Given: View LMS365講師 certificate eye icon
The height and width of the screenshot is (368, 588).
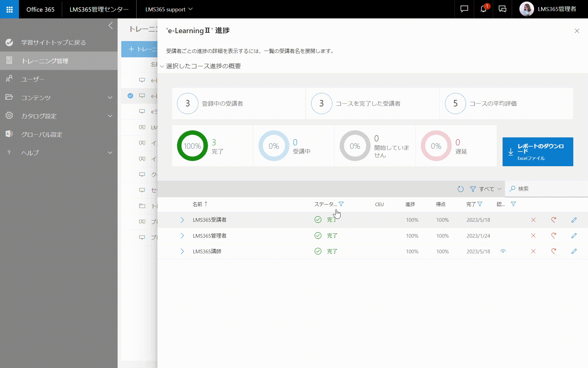Looking at the screenshot, I should tap(503, 251).
